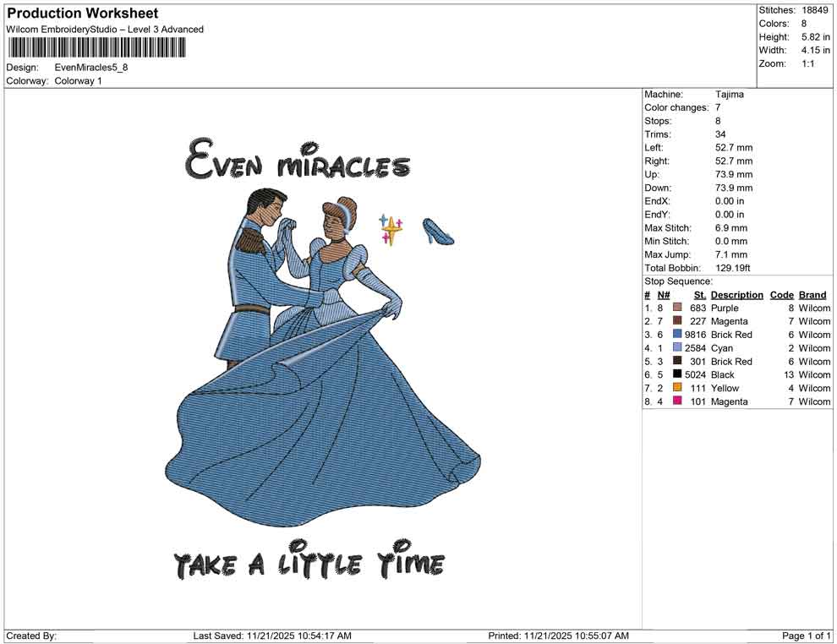Click the Black thread color chip
Viewport: 837px width, 644px height.
coord(676,374)
